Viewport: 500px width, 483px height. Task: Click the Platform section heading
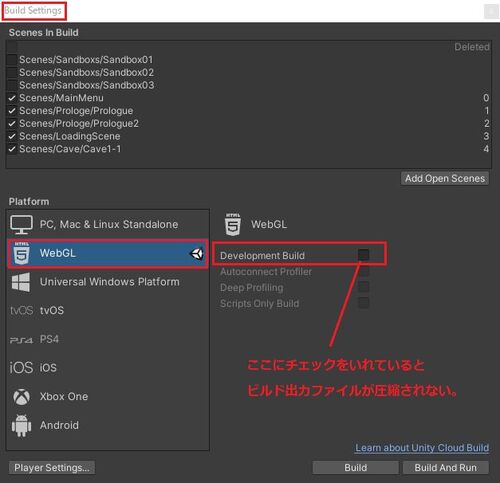pos(29,201)
